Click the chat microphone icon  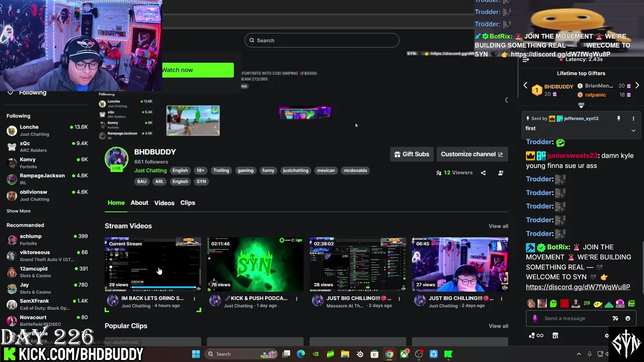[x=535, y=318]
